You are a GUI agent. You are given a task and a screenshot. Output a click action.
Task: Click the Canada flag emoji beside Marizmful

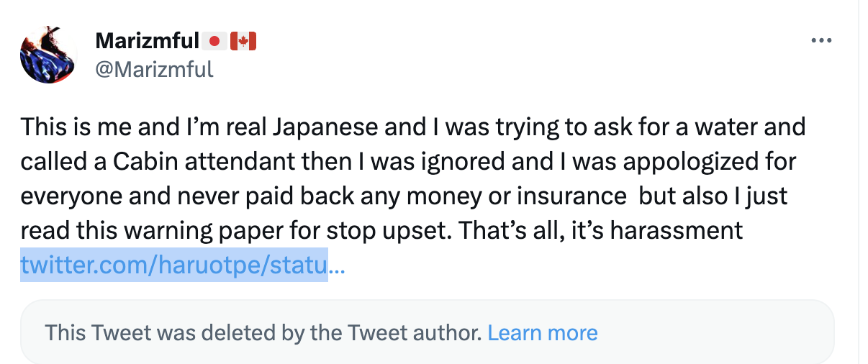243,42
